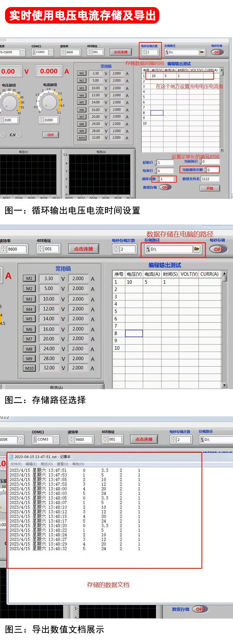Click the 数据文件名 field showing 1122

click(210, 179)
